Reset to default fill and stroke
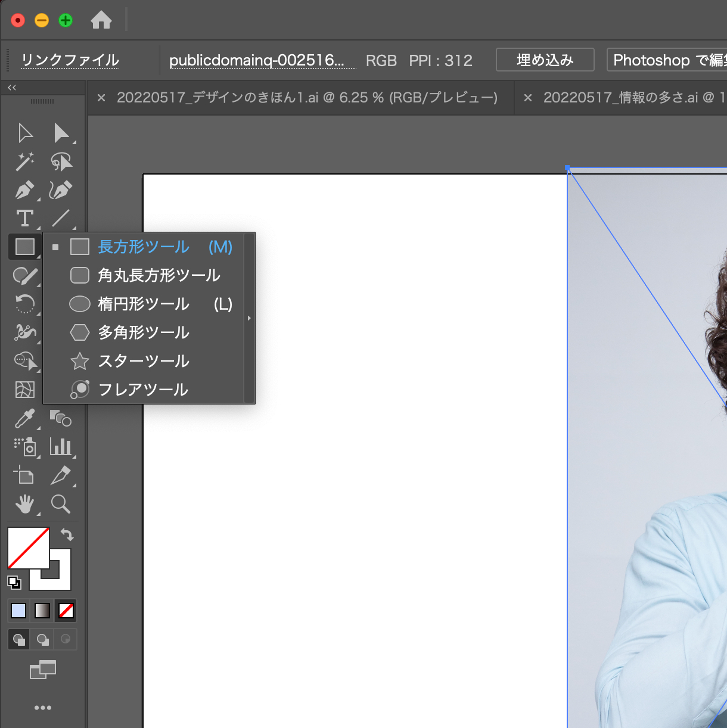The width and height of the screenshot is (727, 728). [15, 582]
